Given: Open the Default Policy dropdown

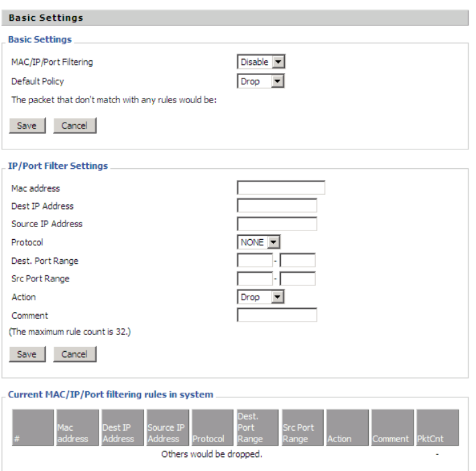Looking at the screenshot, I should pos(261,81).
